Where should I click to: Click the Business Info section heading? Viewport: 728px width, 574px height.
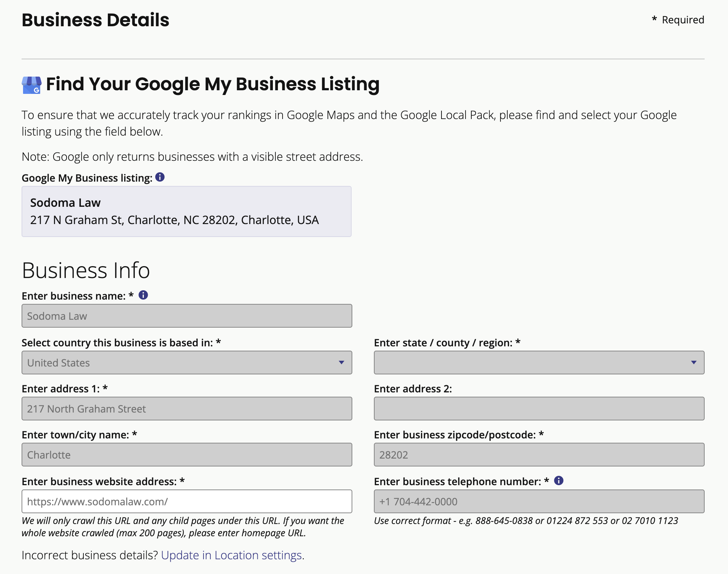[x=86, y=270]
